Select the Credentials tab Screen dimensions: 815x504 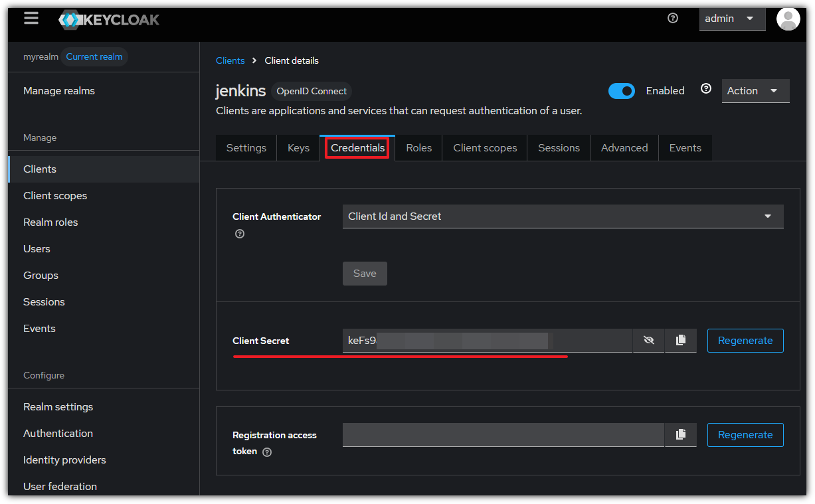click(x=357, y=148)
